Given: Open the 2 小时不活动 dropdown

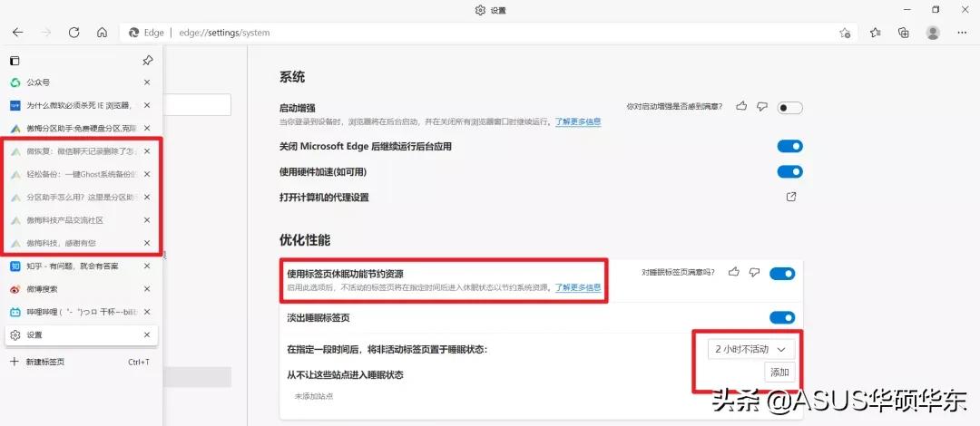Looking at the screenshot, I should pos(752,349).
